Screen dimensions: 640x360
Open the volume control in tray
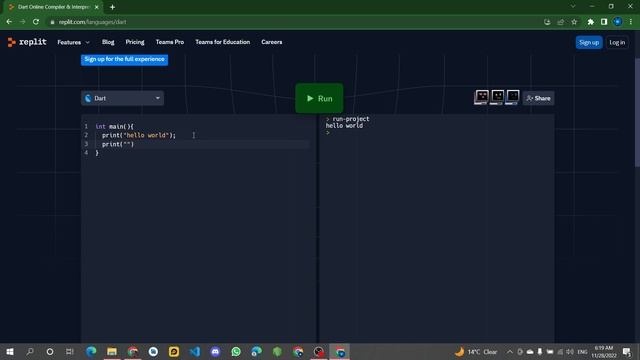tap(570, 351)
